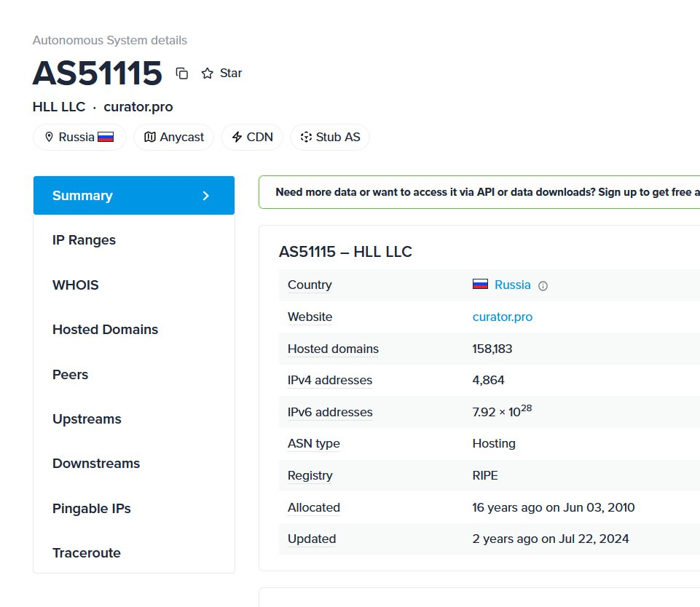Click the Hosted domains value 158,183
Viewport: 700px width, 607px height.
coord(492,349)
